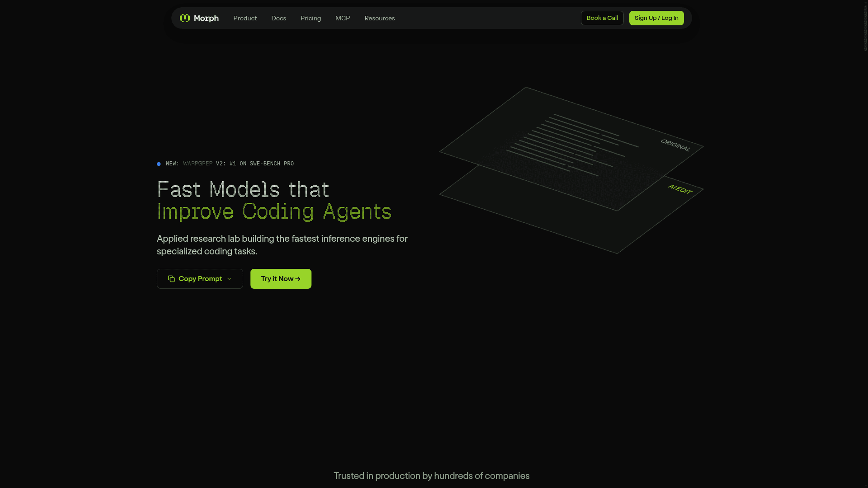Click the Morph brand name text

coord(206,19)
